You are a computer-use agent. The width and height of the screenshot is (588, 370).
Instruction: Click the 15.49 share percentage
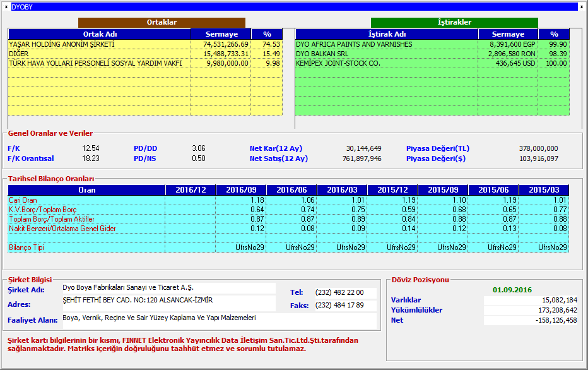click(271, 54)
